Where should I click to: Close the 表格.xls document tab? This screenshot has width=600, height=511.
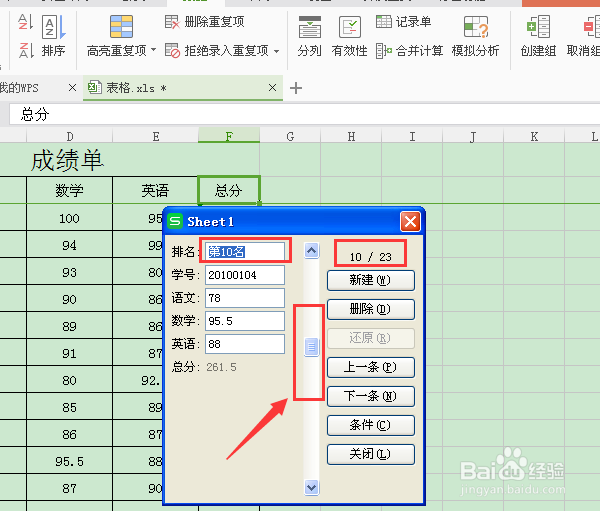point(272,88)
